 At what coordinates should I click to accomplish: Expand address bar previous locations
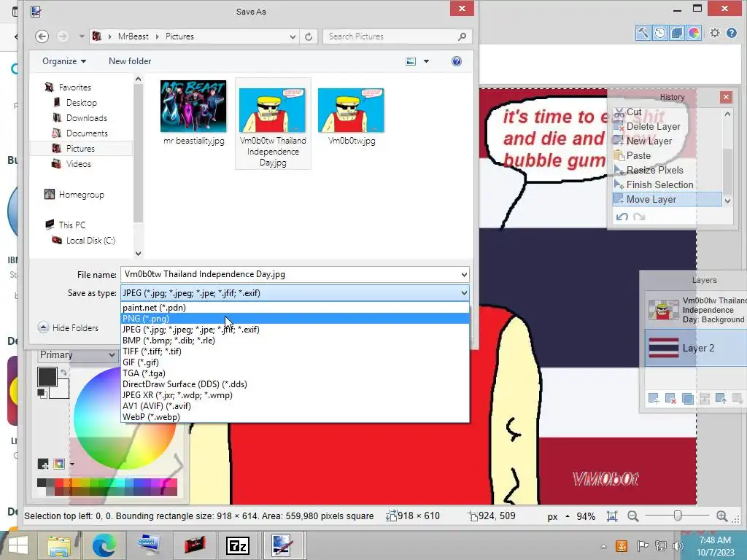[x=293, y=36]
